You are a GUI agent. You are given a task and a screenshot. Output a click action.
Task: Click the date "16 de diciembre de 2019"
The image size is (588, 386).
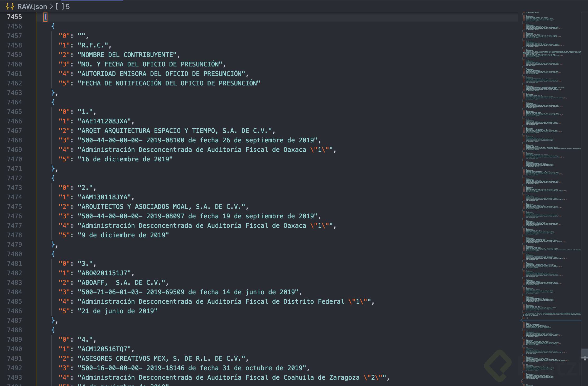point(125,159)
